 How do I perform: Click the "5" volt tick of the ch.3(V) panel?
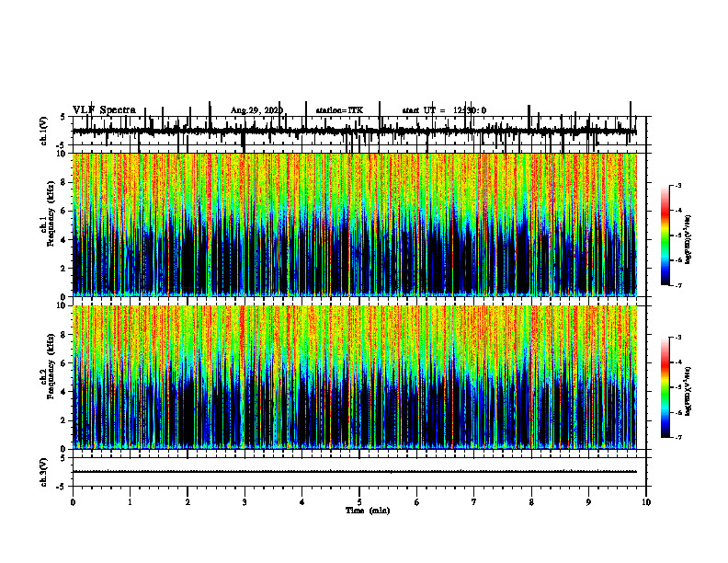63,458
